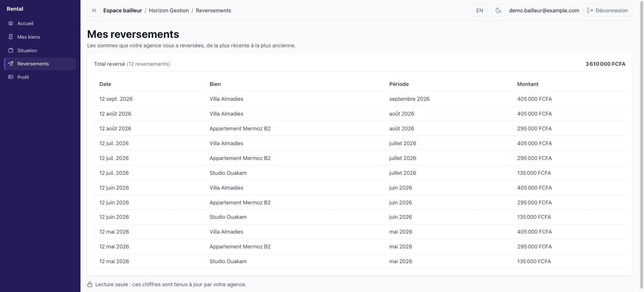644x292 pixels.
Task: Click the septembre 2026 period cell
Action: 409,99
